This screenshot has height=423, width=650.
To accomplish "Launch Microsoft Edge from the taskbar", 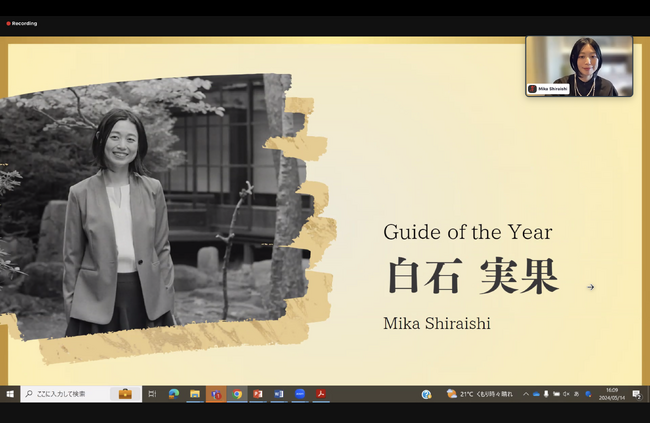I will (x=173, y=394).
